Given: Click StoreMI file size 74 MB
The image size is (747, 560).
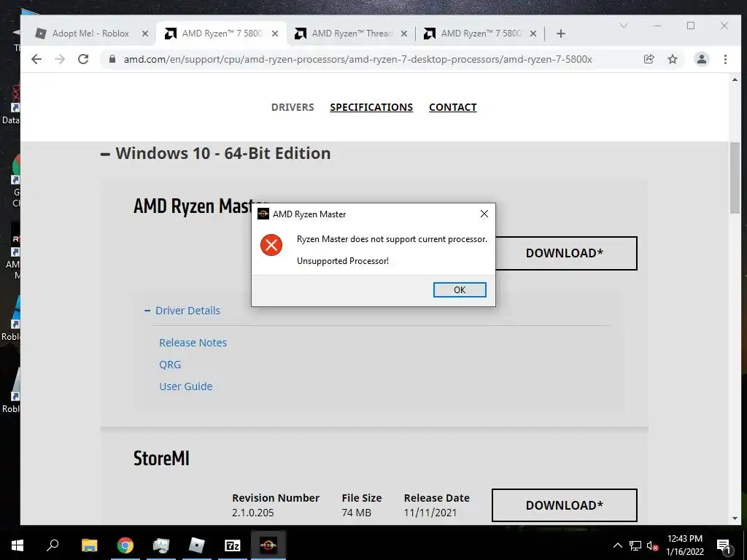Looking at the screenshot, I should point(356,513).
